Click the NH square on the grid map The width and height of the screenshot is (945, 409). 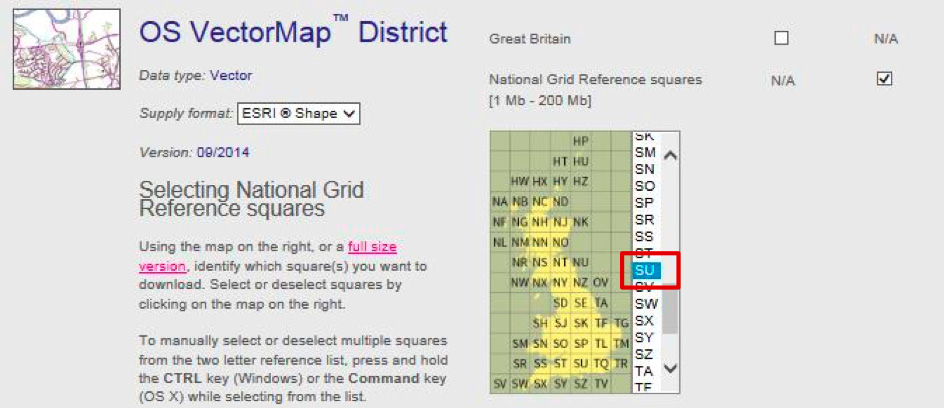pos(540,222)
